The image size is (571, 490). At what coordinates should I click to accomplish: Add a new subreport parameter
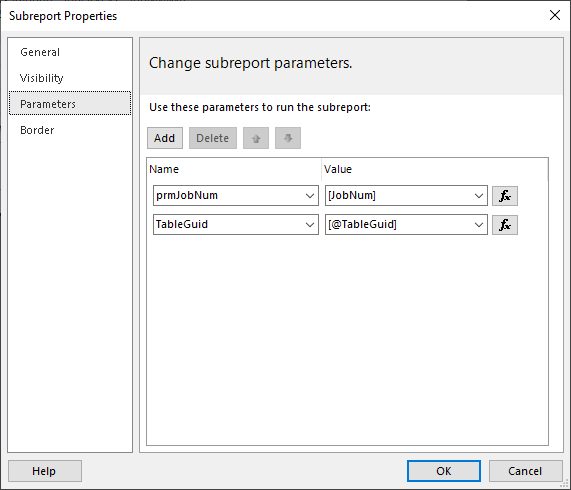point(165,138)
